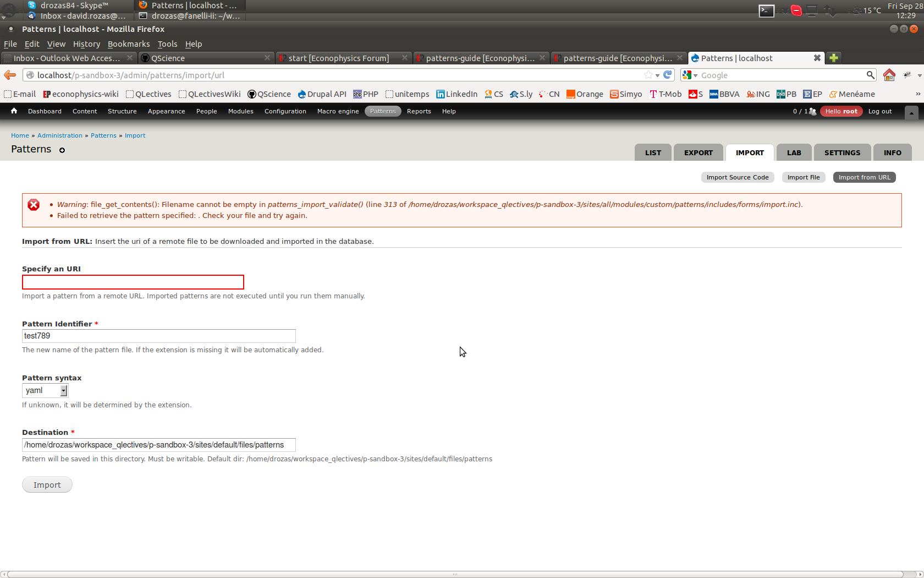Viewport: 924px width, 578px height.
Task: Click the Firefox home button
Action: (889, 75)
